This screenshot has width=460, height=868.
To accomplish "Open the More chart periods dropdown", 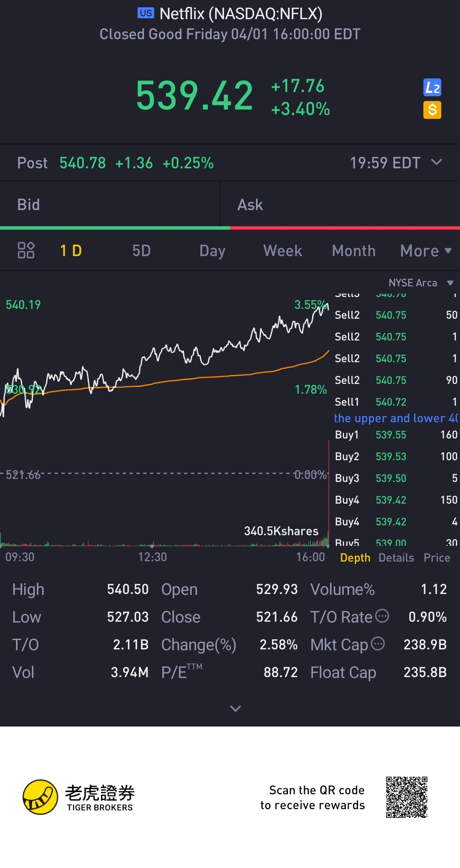I will [425, 251].
